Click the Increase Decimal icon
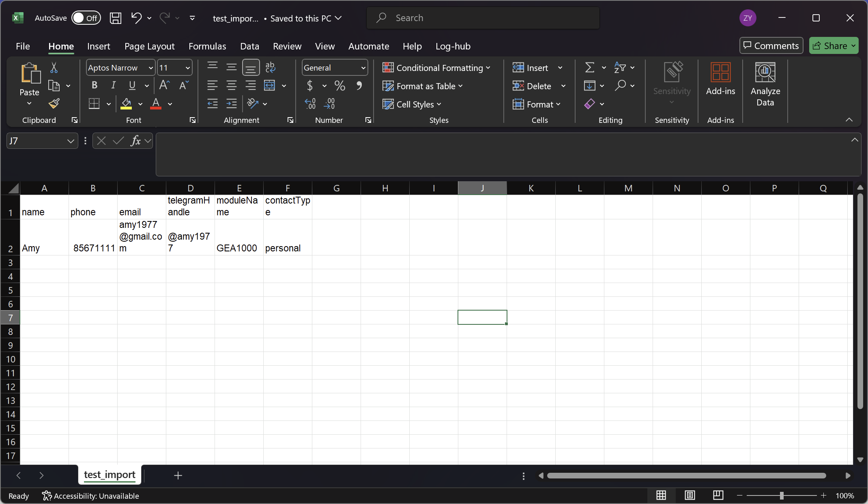The width and height of the screenshot is (868, 504). (x=310, y=104)
